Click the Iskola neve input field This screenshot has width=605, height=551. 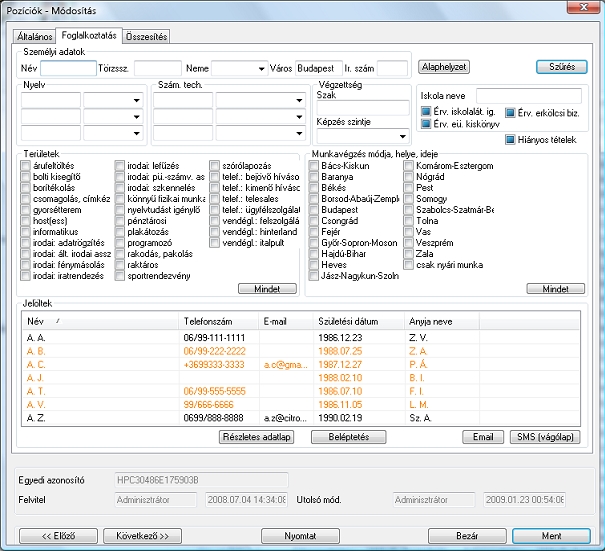click(529, 95)
